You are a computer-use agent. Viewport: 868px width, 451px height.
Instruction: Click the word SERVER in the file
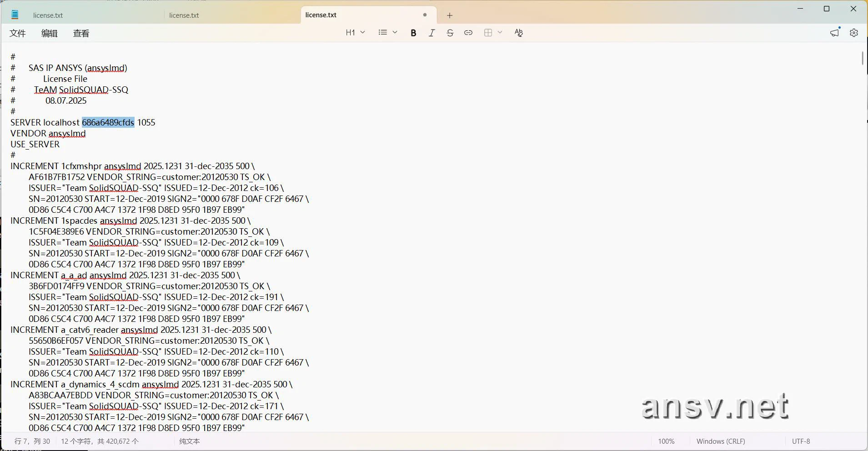(x=25, y=122)
